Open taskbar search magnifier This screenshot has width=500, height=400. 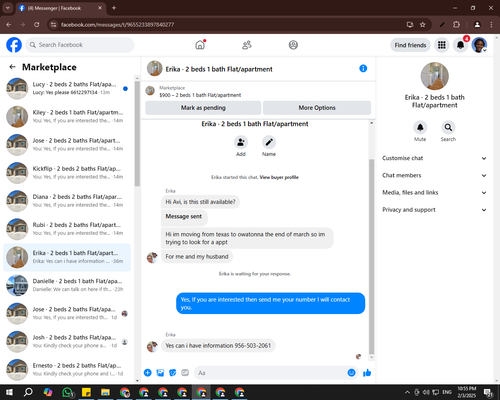coord(28,392)
